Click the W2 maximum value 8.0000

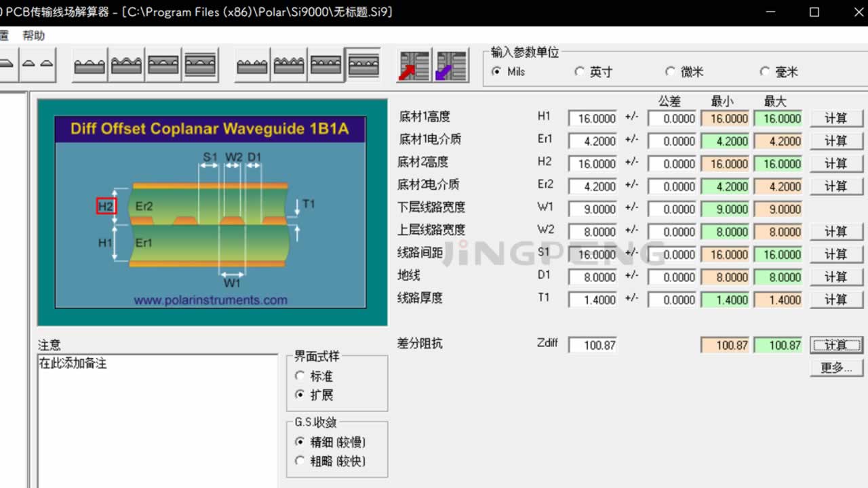[778, 232]
